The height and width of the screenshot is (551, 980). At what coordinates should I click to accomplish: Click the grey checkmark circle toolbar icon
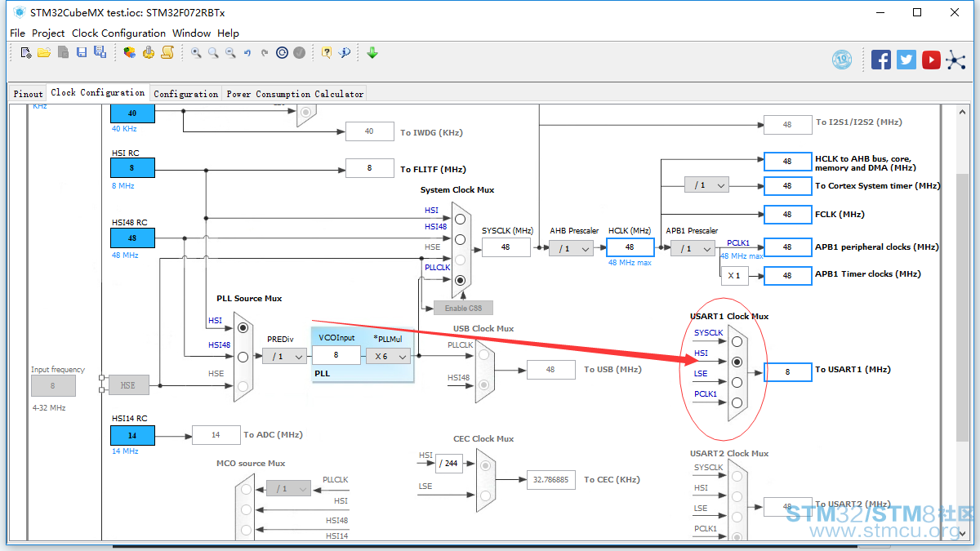pos(300,52)
